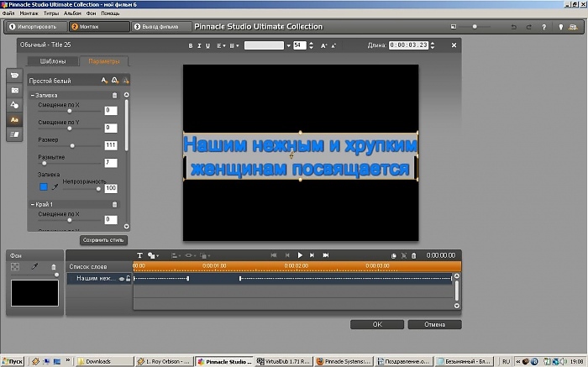
Task: Click the fill style A icon
Action: (x=105, y=81)
